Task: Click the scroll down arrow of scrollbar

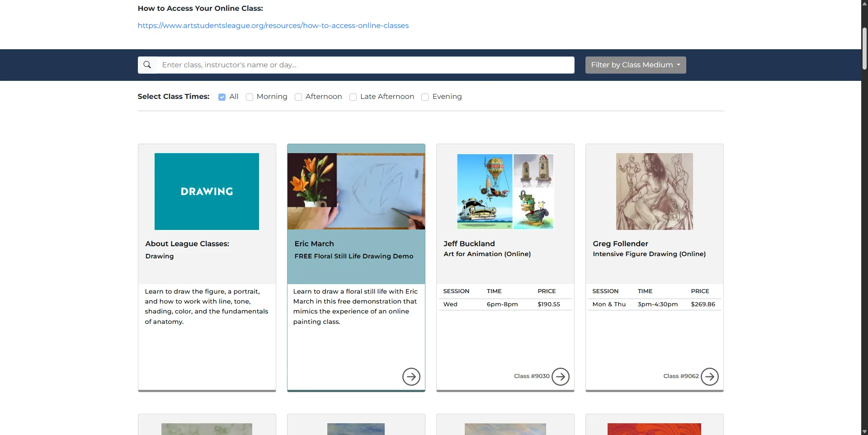Action: point(864,431)
